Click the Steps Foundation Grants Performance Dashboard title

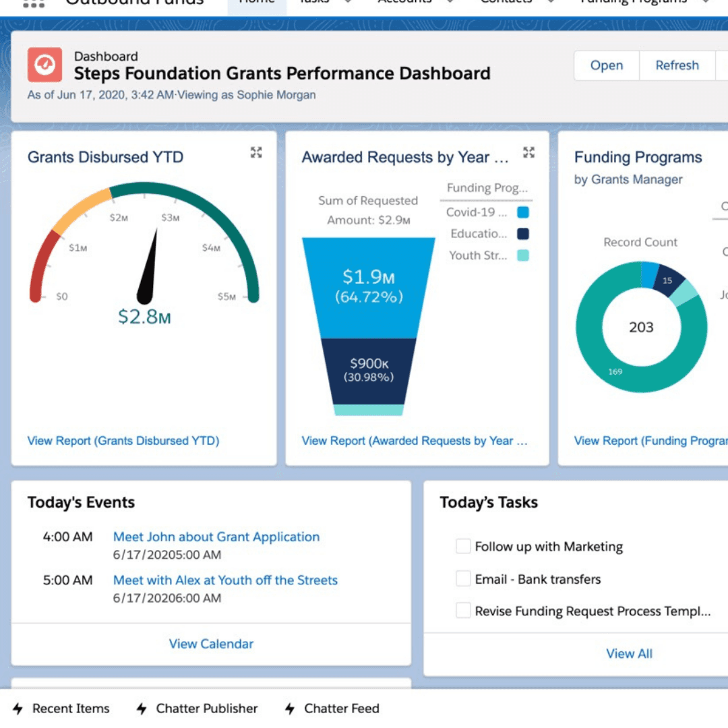[282, 73]
